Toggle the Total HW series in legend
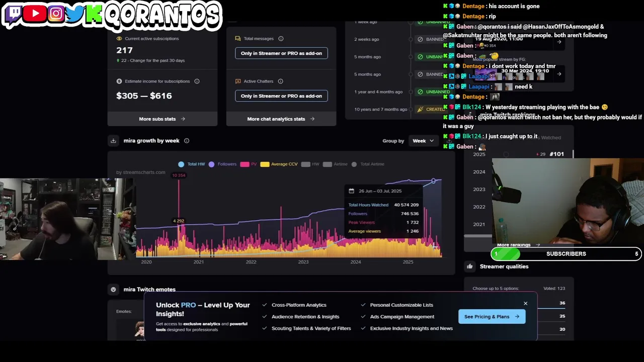The image size is (644, 362). click(191, 164)
